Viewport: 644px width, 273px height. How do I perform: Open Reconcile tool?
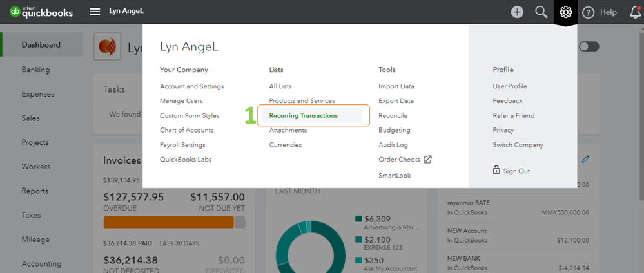click(393, 115)
